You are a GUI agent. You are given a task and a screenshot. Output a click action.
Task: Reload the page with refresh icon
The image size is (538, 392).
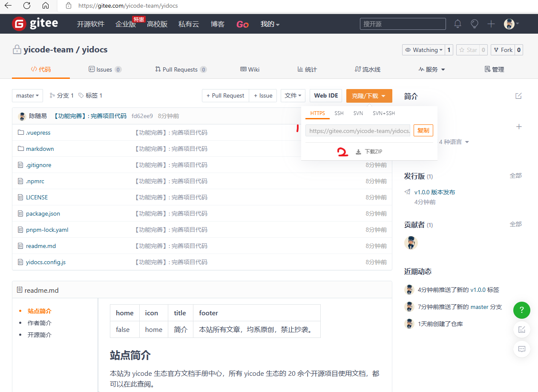click(x=27, y=6)
